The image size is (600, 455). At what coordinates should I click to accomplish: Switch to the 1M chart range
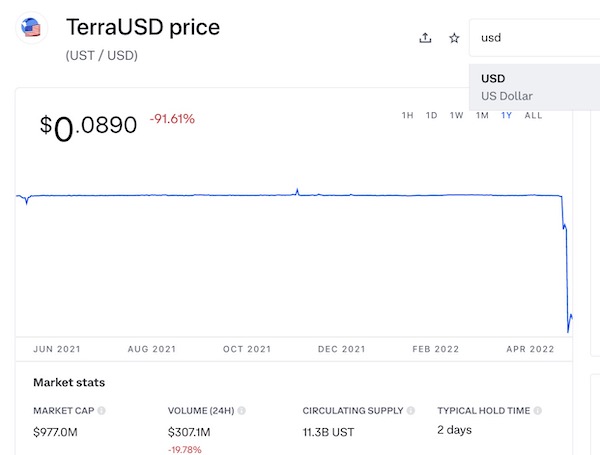[x=482, y=116]
